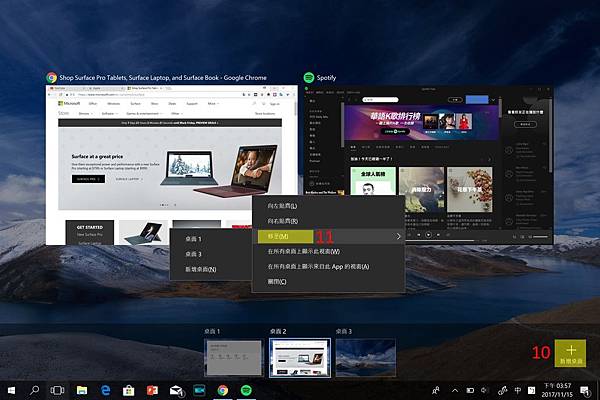Screen dimensions: 600x400
Task: Open Action Center notifications icon
Action: [x=585, y=391]
